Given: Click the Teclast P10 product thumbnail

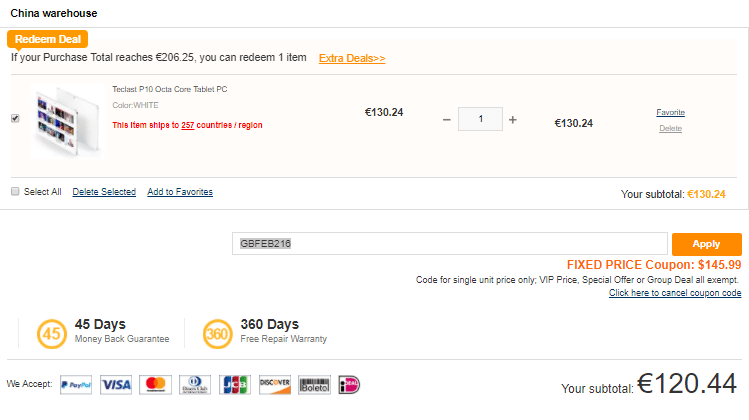Looking at the screenshot, I should (65, 122).
